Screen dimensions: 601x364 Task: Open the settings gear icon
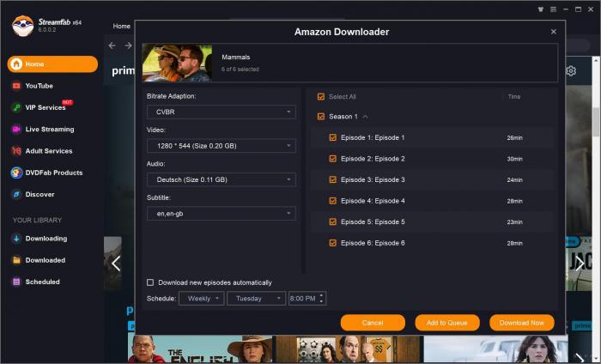coord(571,71)
